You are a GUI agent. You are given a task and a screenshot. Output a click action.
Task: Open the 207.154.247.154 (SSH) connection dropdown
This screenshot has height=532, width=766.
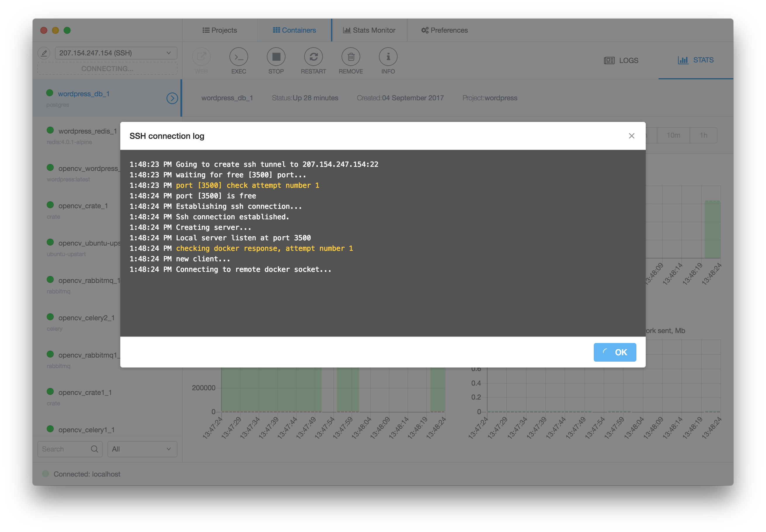(116, 53)
